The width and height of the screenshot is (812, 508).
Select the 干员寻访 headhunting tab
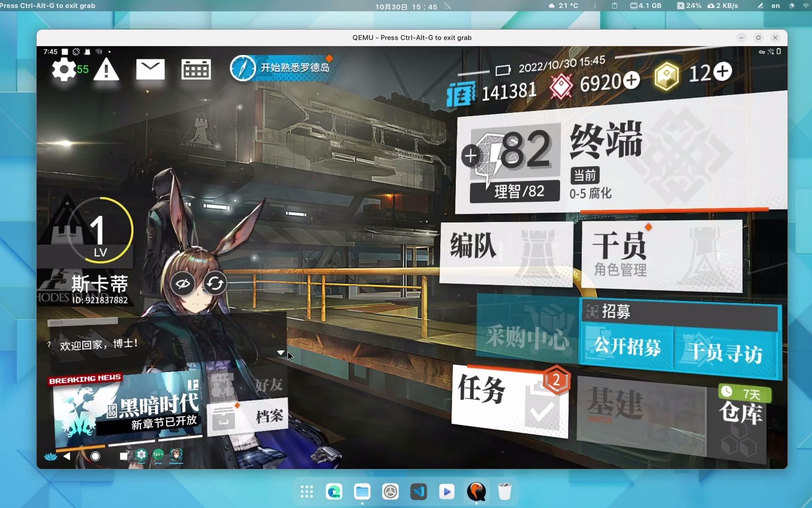click(725, 352)
